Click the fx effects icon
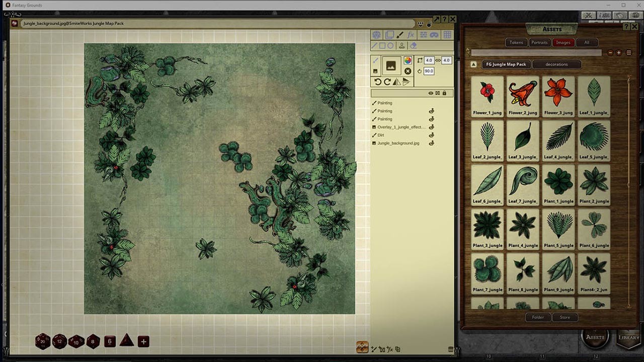 [x=411, y=35]
